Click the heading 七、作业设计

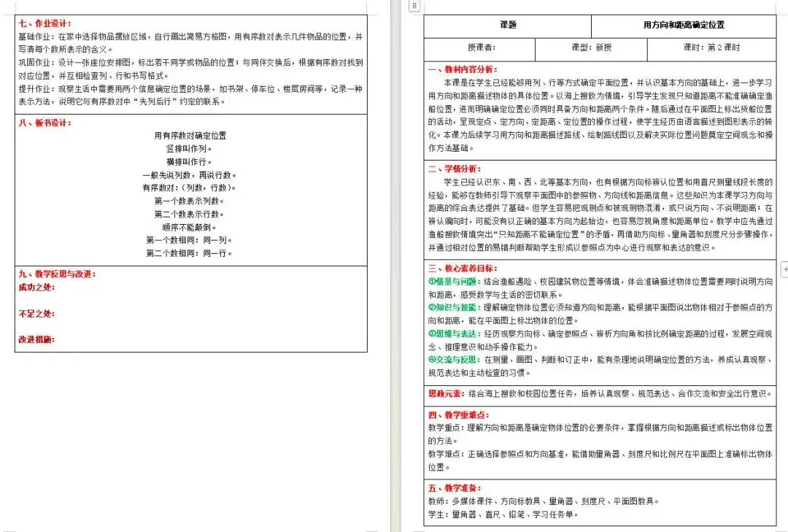click(x=45, y=23)
